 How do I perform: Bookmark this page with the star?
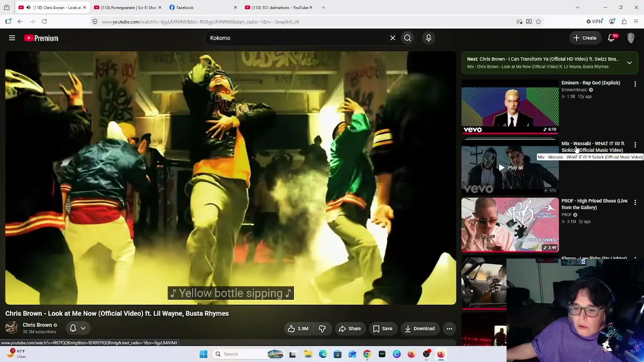pos(538,22)
